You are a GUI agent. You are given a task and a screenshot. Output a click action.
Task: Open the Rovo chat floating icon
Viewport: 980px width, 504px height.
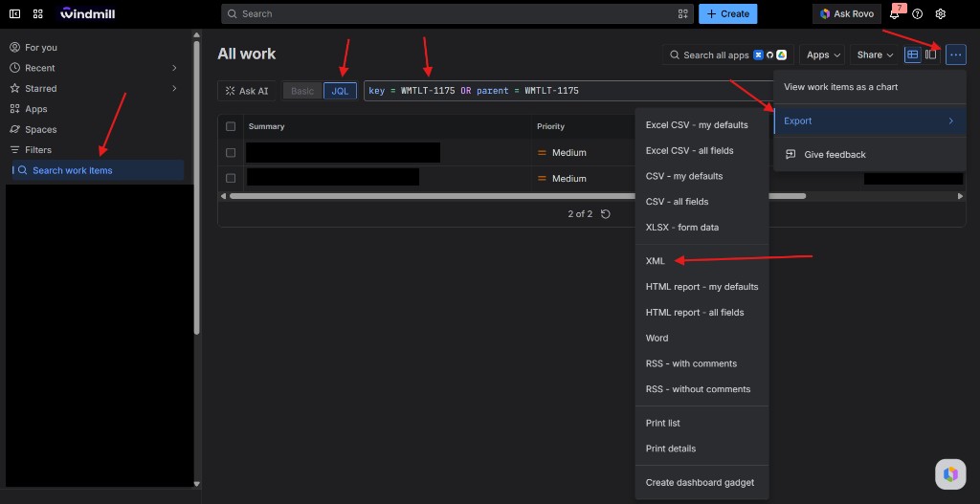tap(950, 474)
